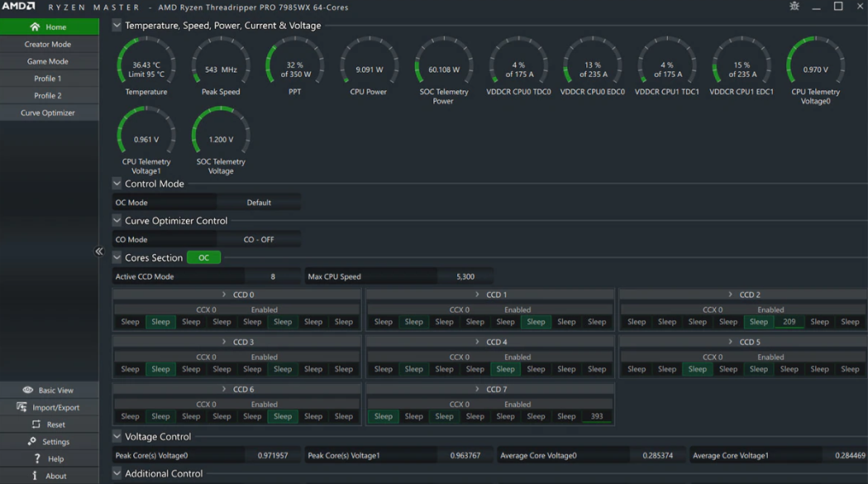The width and height of the screenshot is (868, 484).
Task: Click the Import/Export icon
Action: tap(21, 407)
